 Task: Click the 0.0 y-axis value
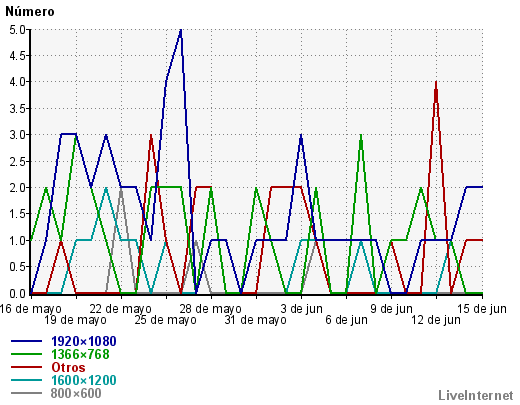click(x=17, y=293)
